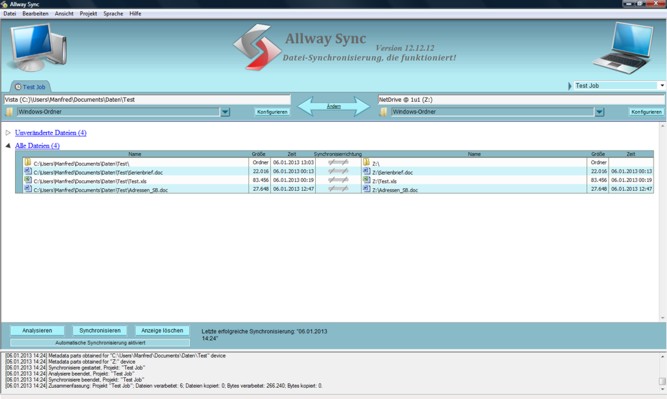This screenshot has height=399, width=667.
Task: Select the Test Job tab
Action: coord(30,87)
